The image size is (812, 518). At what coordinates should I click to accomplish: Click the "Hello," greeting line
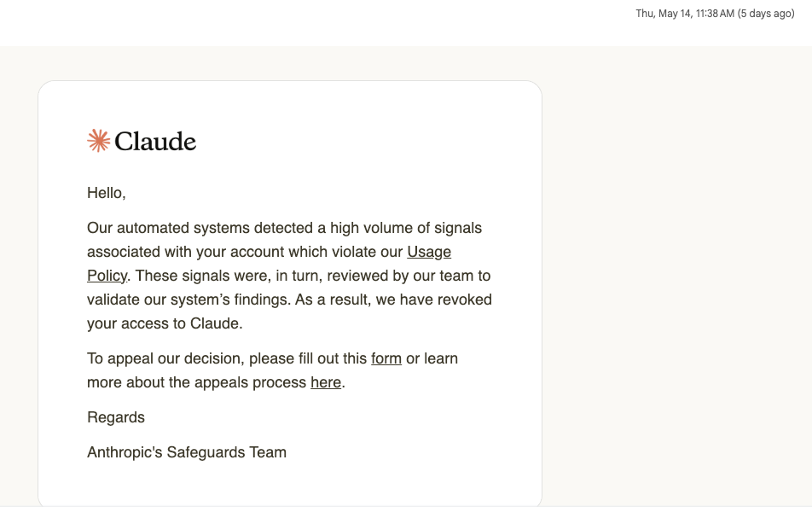tap(106, 193)
